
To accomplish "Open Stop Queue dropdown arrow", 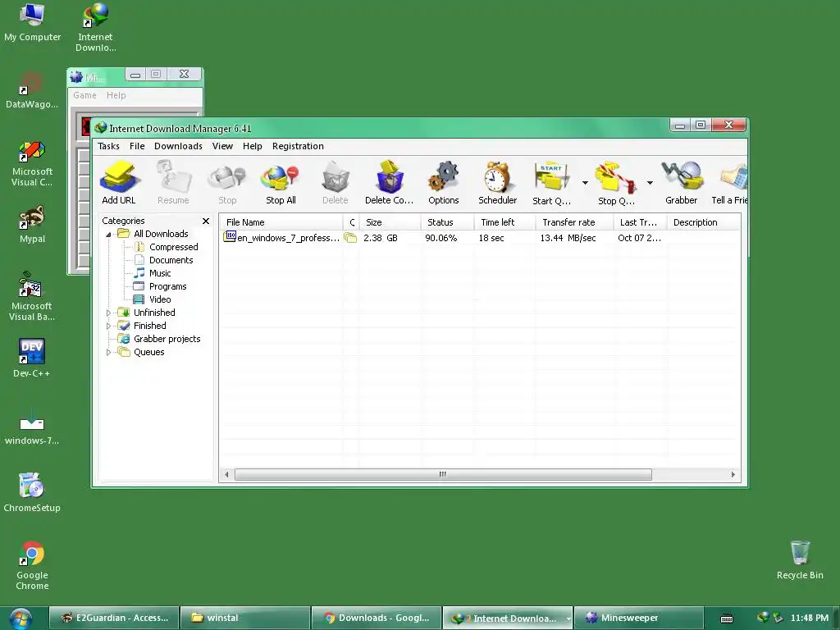I will (650, 183).
